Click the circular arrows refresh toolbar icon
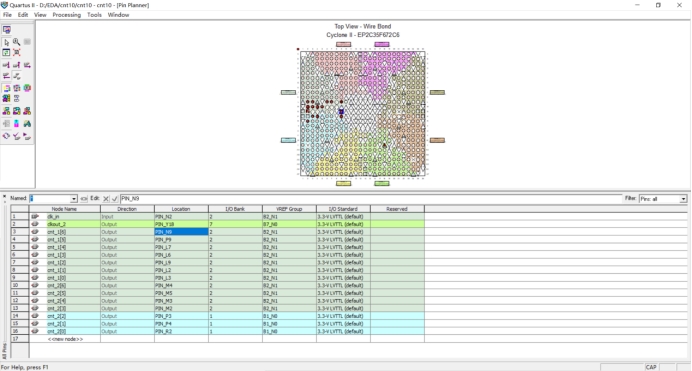 click(6, 136)
